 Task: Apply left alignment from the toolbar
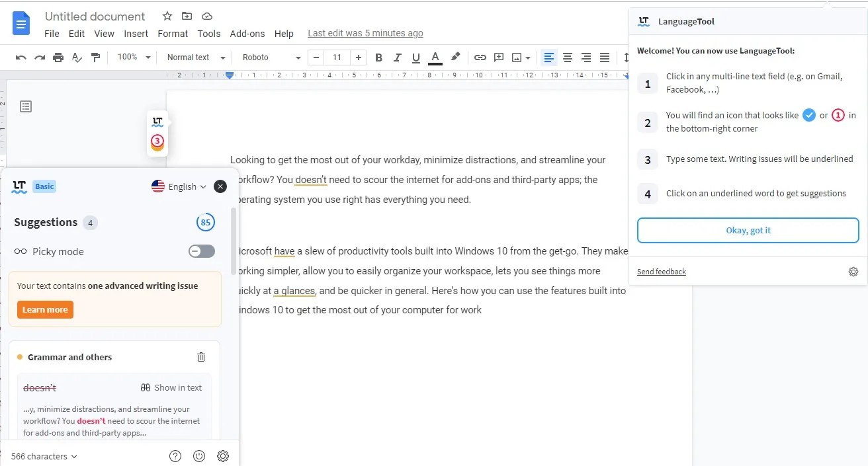click(548, 58)
